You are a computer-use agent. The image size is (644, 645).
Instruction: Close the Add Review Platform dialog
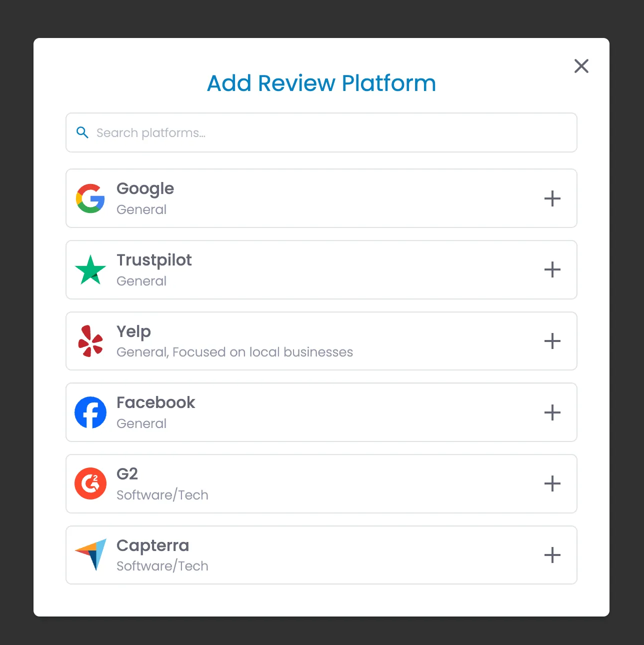581,66
